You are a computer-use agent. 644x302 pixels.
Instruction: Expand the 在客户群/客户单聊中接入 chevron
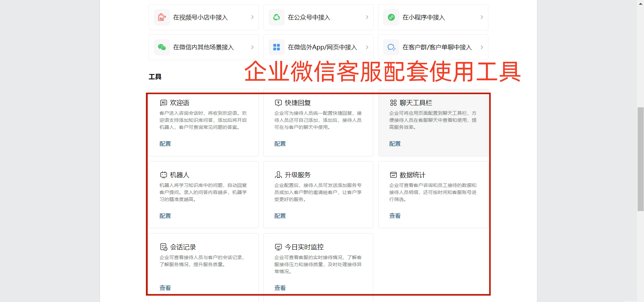[482, 47]
